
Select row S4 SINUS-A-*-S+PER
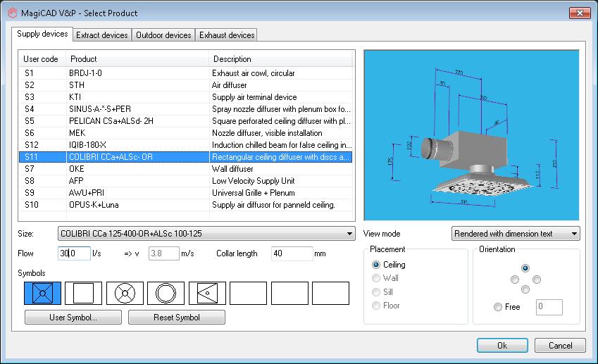(x=186, y=109)
